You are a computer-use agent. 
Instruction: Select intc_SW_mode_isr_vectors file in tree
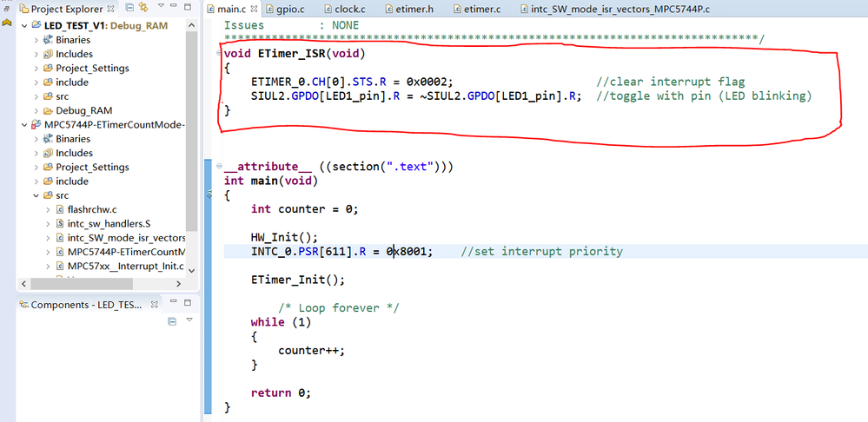pos(126,238)
